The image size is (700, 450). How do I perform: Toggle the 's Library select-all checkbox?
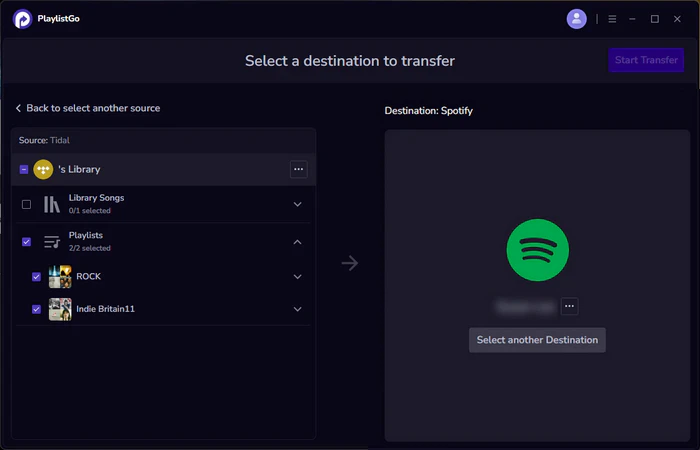pyautogui.click(x=24, y=169)
